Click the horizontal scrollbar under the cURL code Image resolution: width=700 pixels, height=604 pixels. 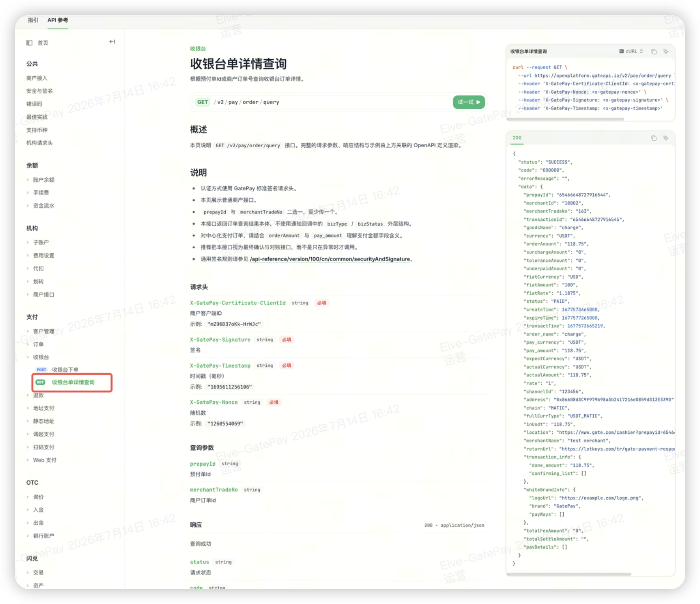565,119
